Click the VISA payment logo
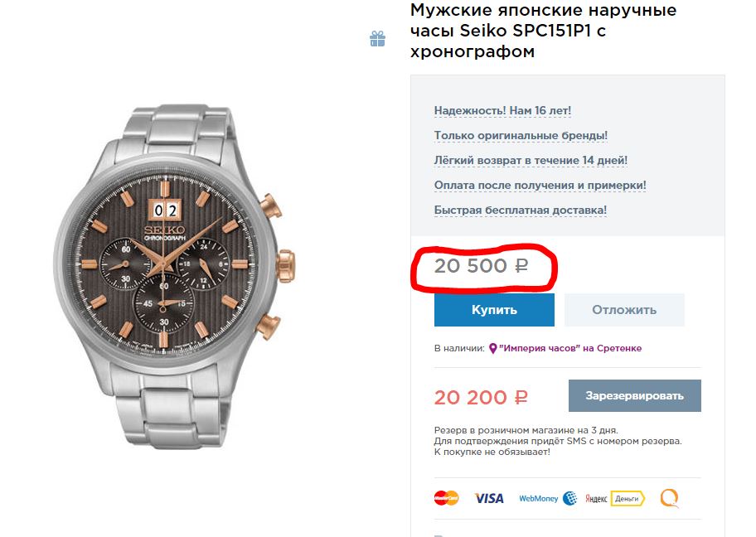Screen dimensions: 756x537 click(x=489, y=498)
